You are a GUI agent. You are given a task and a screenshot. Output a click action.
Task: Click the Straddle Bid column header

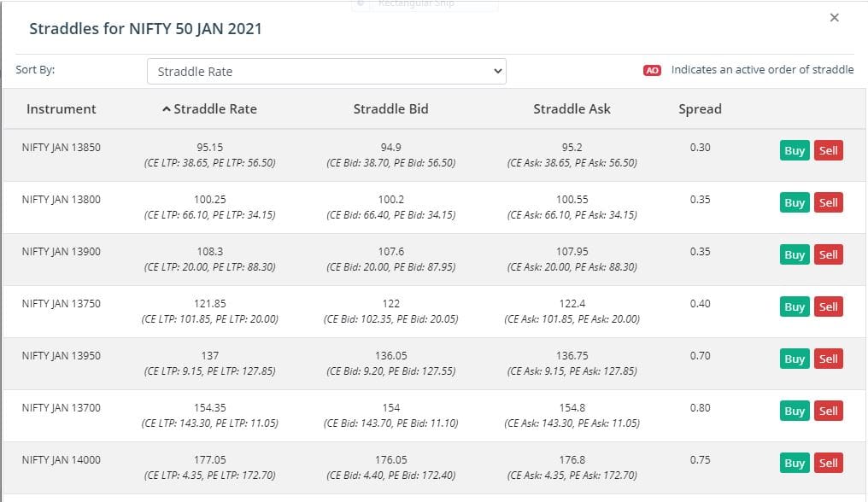click(x=390, y=109)
